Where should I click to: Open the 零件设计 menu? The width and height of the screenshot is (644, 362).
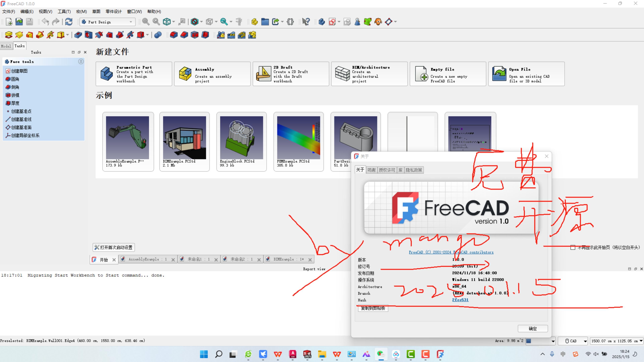pos(114,12)
